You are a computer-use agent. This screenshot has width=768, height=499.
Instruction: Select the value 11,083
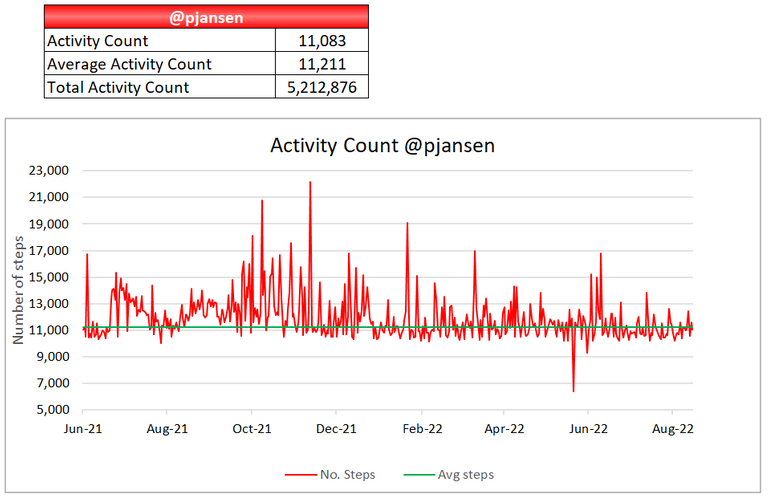(x=322, y=41)
